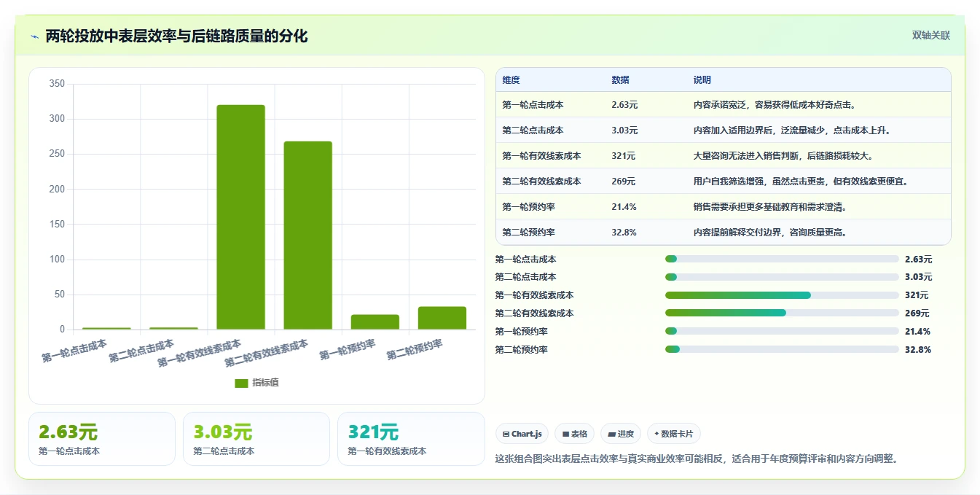Image resolution: width=980 pixels, height=495 pixels.
Task: Open the 2.63元 data card
Action: coord(102,439)
